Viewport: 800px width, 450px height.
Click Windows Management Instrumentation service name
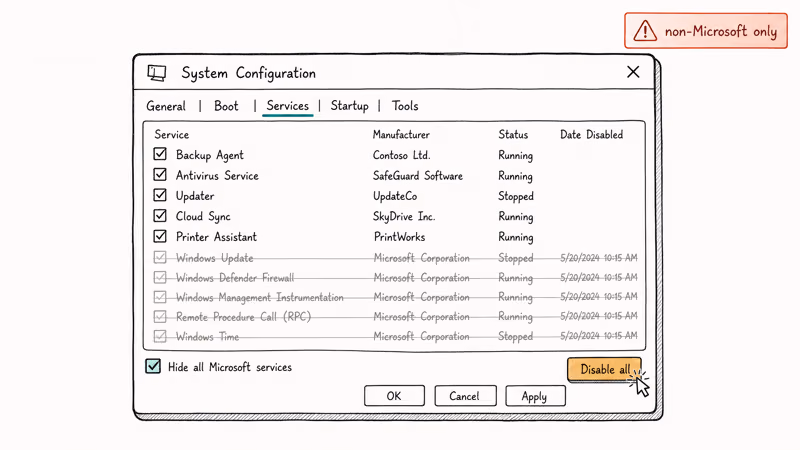[260, 297]
